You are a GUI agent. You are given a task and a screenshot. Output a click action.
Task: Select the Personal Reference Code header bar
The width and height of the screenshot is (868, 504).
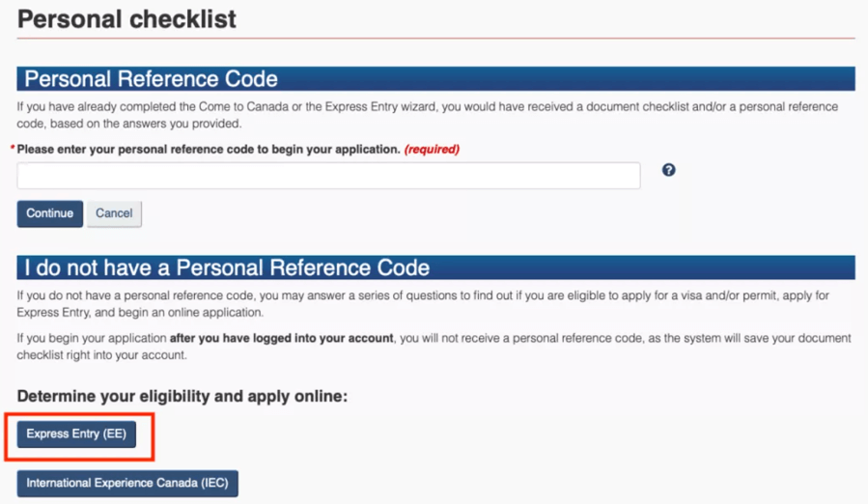coord(435,78)
